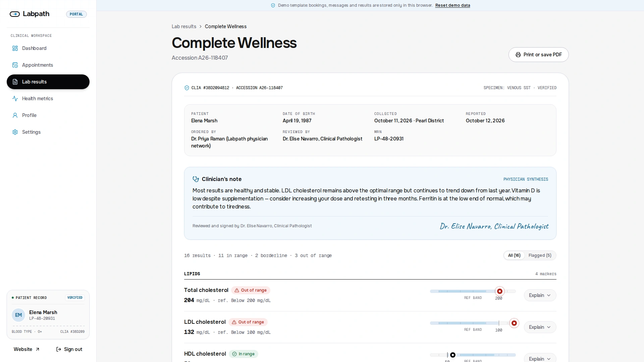Expand Explain for HDL cholesterol

[540, 358]
